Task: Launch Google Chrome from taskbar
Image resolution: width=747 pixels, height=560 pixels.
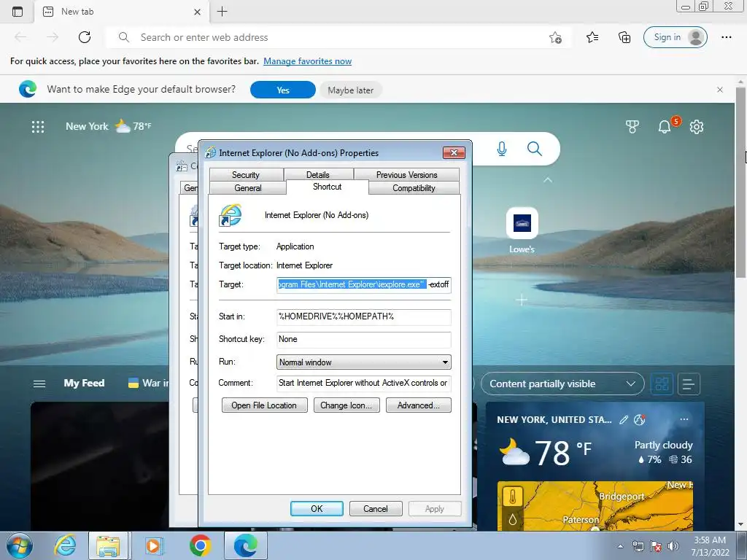Action: coord(200,545)
